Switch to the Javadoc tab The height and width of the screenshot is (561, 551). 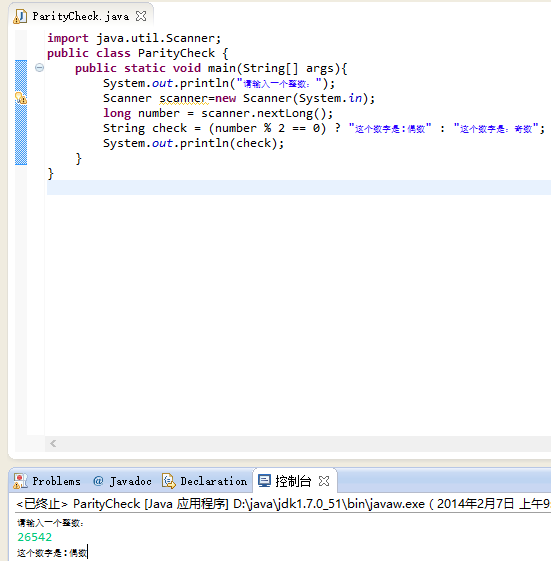tap(122, 481)
